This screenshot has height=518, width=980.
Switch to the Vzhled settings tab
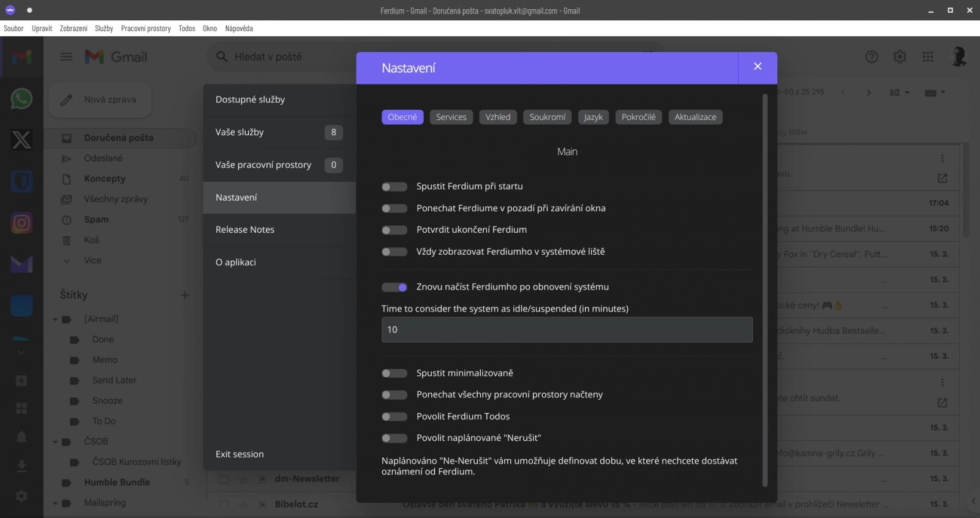click(498, 117)
